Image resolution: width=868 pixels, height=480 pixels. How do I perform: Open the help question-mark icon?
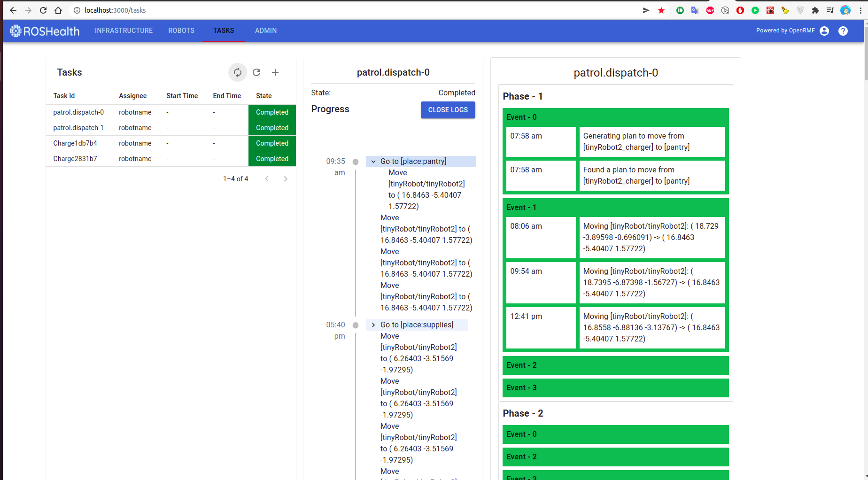pyautogui.click(x=843, y=31)
